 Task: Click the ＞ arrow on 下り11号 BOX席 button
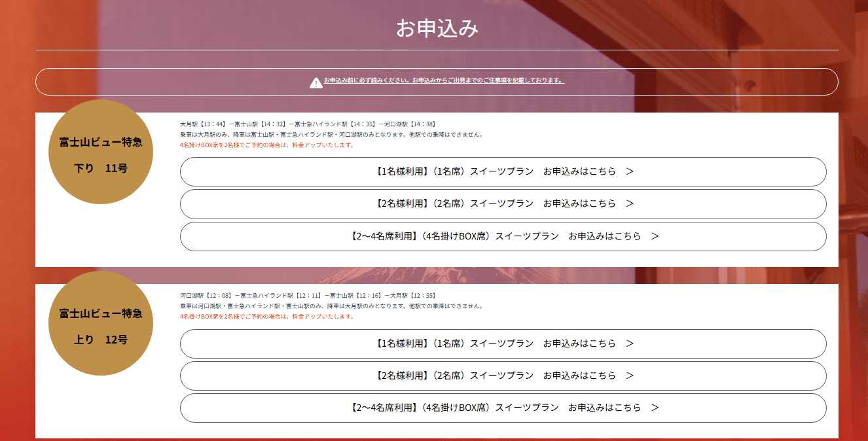click(x=655, y=236)
